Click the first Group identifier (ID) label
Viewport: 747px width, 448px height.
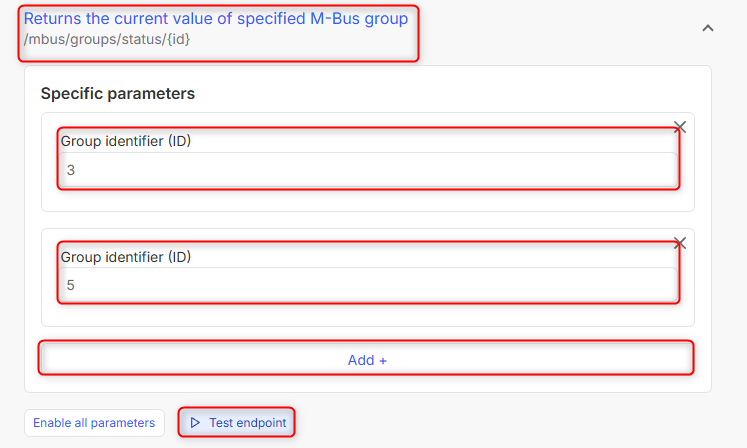coord(126,141)
